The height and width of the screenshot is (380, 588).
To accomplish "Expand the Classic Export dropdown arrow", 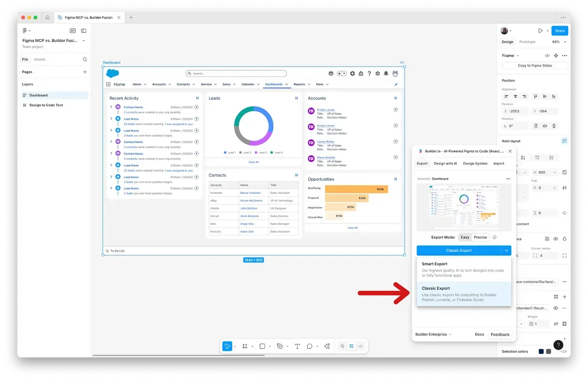I will coord(507,250).
